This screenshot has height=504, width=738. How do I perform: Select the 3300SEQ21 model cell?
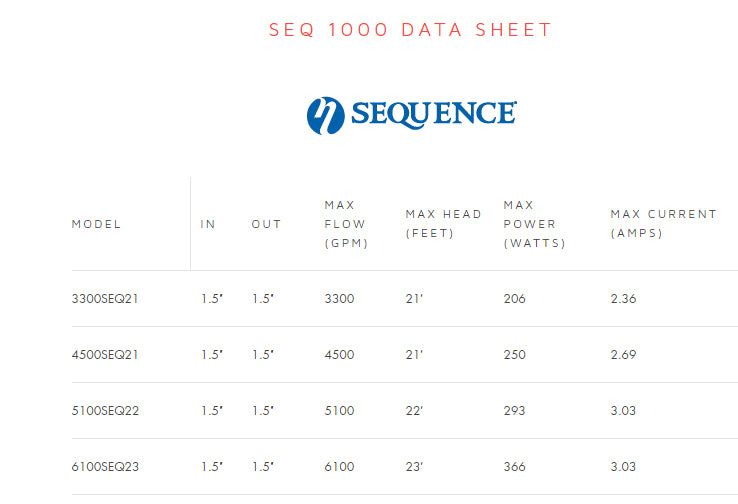pyautogui.click(x=105, y=299)
